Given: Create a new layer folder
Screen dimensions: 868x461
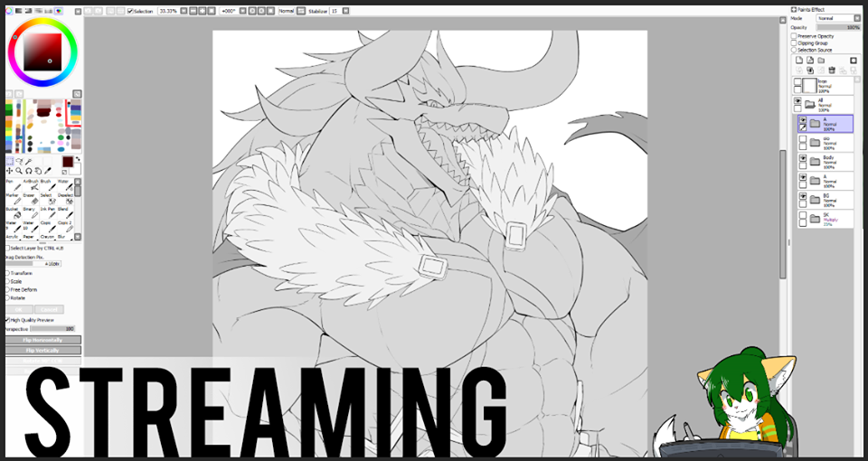Looking at the screenshot, I should coord(821,60).
